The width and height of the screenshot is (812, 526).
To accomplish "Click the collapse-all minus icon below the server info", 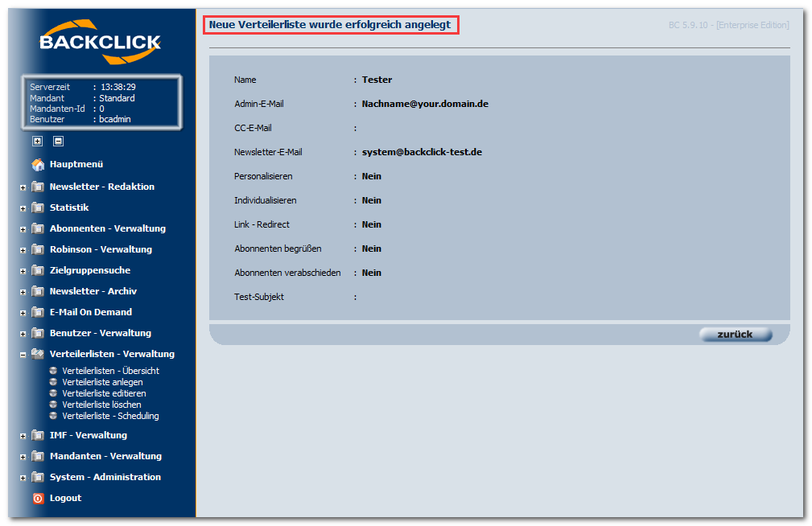I will point(59,141).
